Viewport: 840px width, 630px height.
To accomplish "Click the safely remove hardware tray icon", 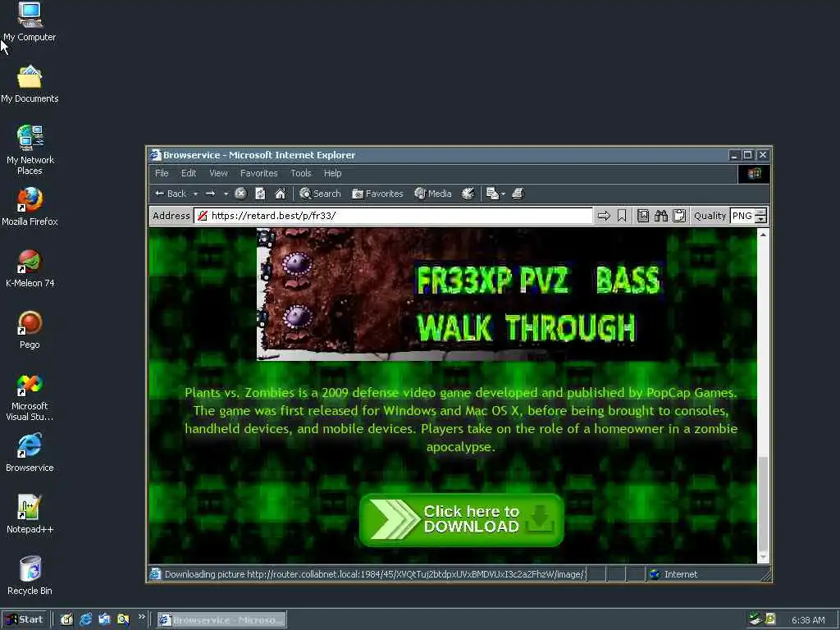I will 755,619.
